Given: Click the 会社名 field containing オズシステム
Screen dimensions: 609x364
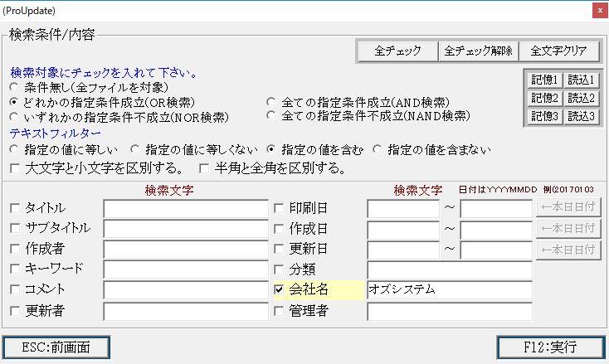Looking at the screenshot, I should click(450, 291).
